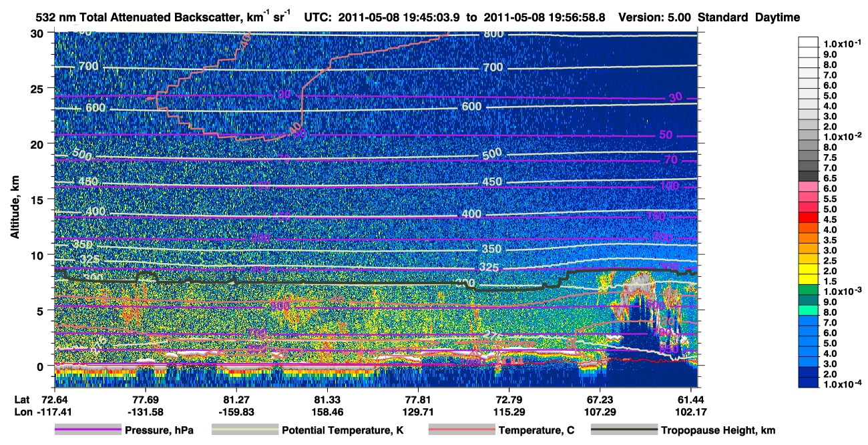Click longitude value -131.58

(x=146, y=411)
